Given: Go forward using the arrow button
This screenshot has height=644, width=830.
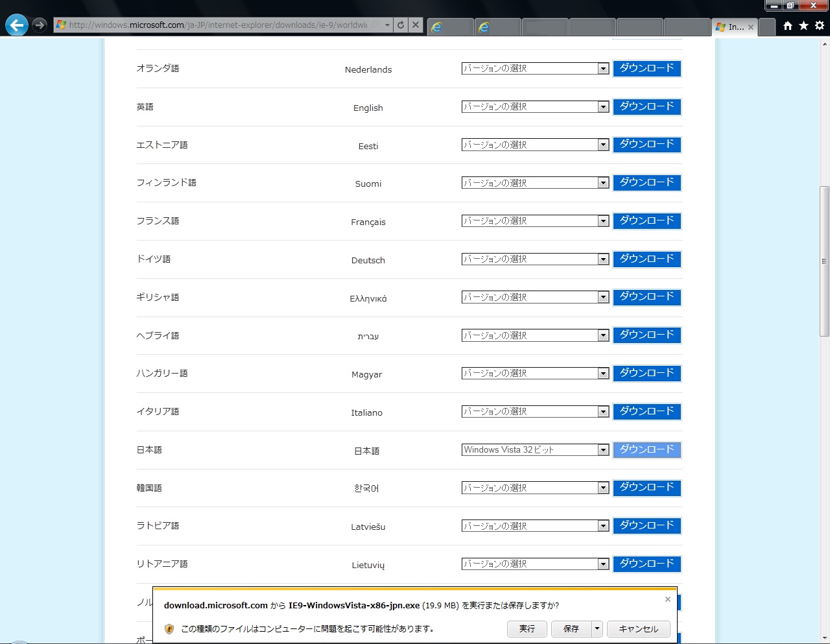Looking at the screenshot, I should (40, 25).
